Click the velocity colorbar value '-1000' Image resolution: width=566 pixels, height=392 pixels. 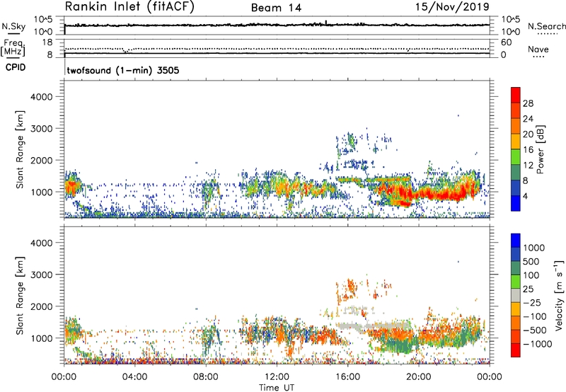(538, 344)
